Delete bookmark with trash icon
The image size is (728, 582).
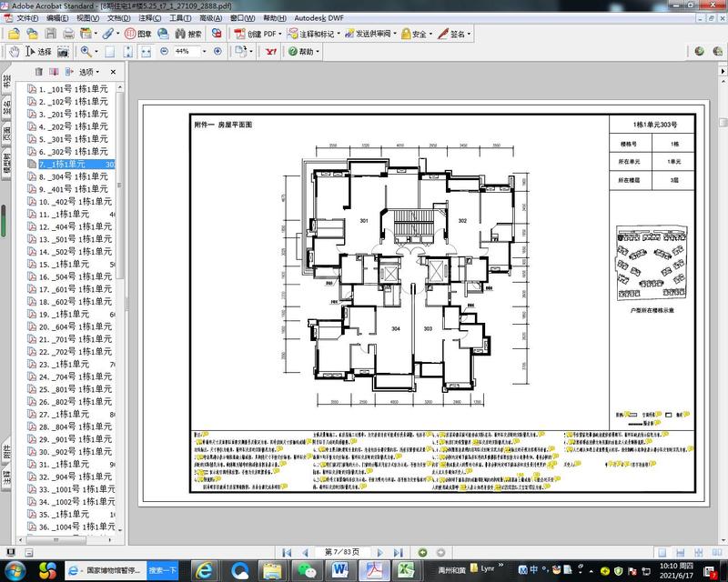point(39,72)
